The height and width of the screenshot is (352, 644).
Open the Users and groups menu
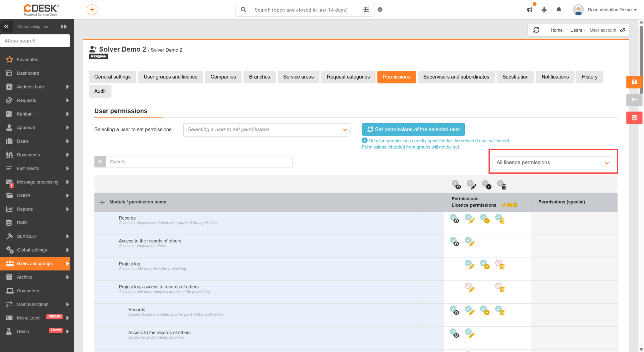tap(35, 264)
